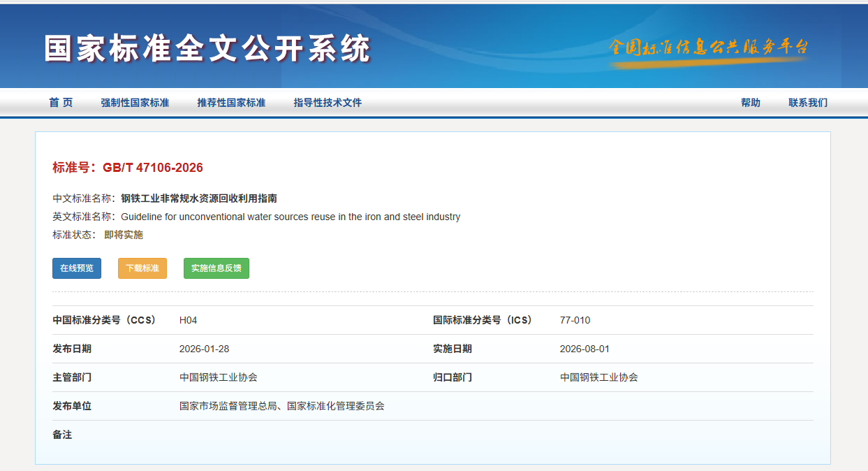Open the 在线预览 online preview button
868x471 pixels.
pyautogui.click(x=76, y=268)
